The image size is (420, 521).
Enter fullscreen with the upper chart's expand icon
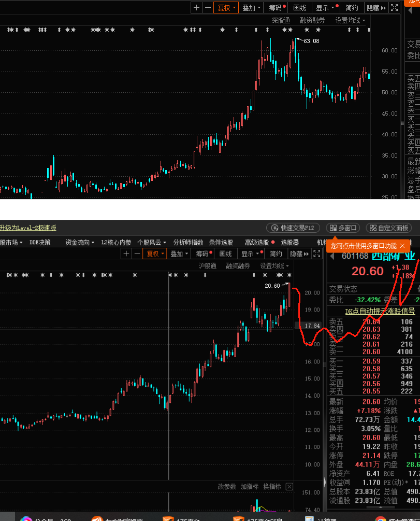[x=395, y=8]
